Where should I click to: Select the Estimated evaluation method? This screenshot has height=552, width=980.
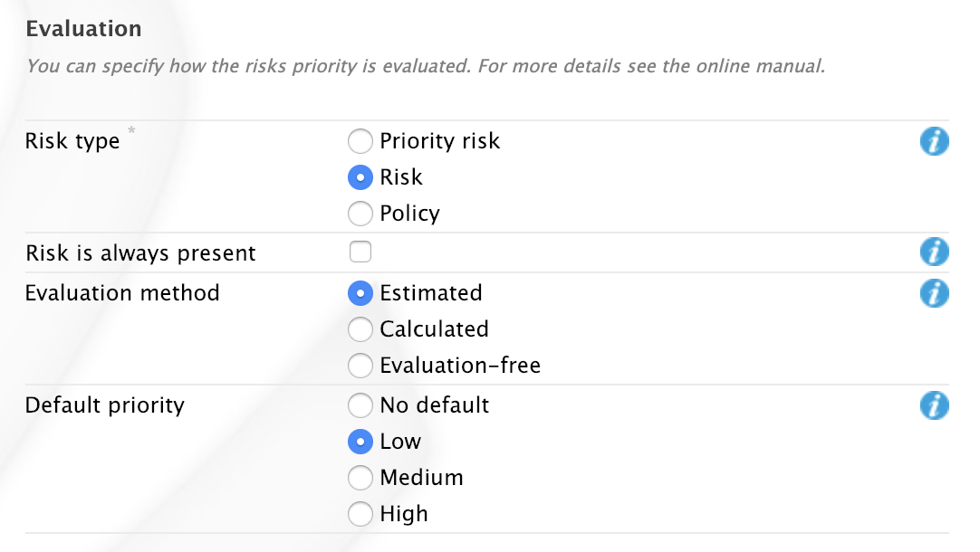coord(360,293)
